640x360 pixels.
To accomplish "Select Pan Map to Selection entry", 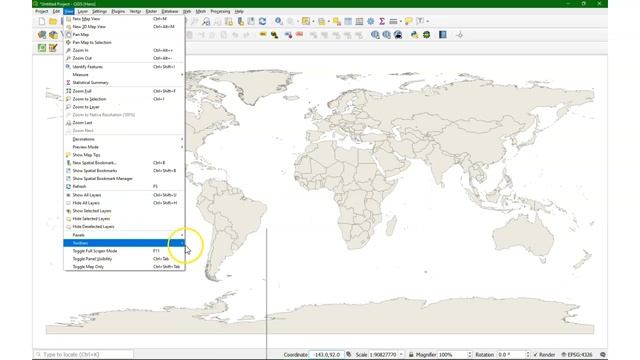I will pos(124,42).
